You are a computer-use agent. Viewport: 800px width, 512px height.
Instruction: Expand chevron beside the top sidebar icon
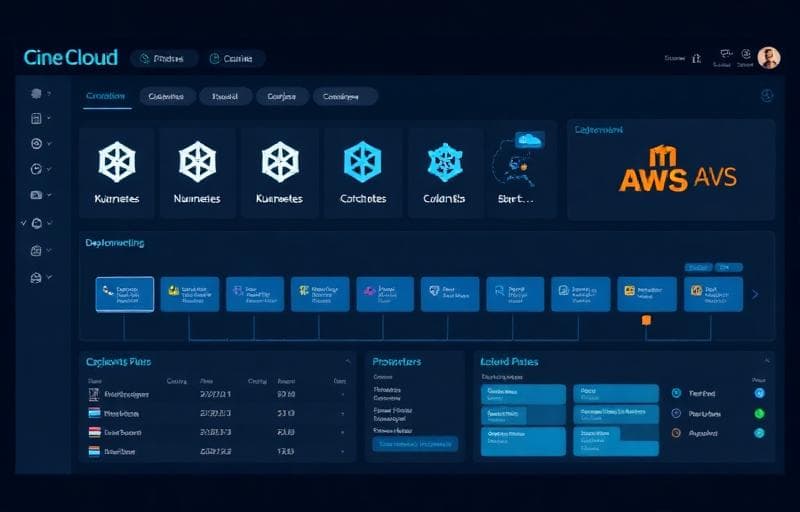(49, 94)
